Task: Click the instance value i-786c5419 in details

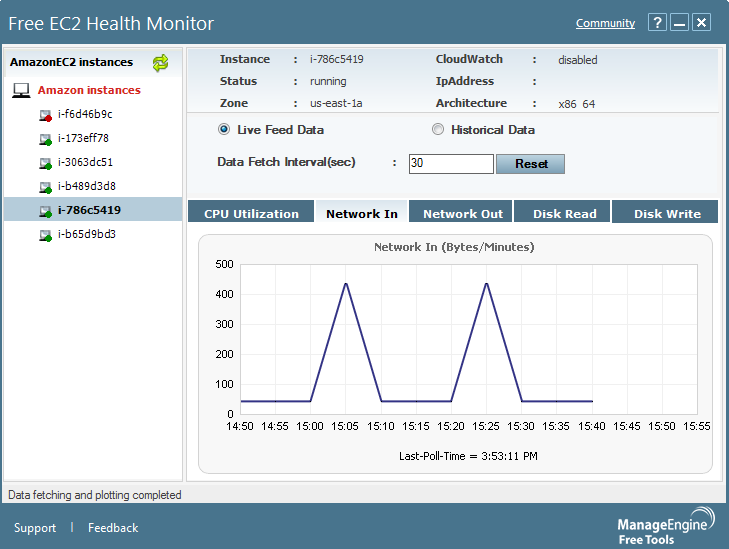Action: click(337, 59)
